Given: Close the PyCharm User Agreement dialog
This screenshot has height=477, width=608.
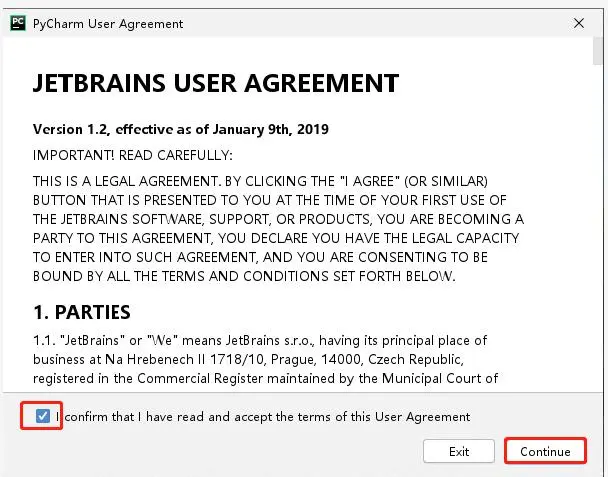Looking at the screenshot, I should point(579,23).
